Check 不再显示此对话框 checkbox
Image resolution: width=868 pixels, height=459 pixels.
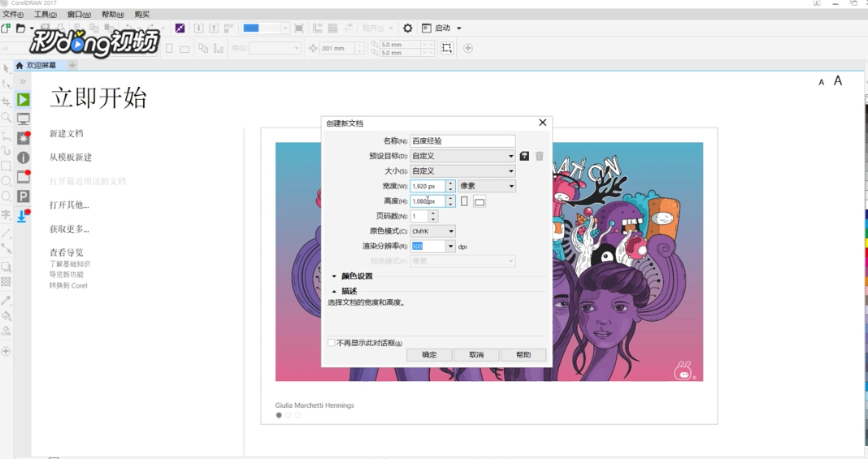click(x=331, y=343)
